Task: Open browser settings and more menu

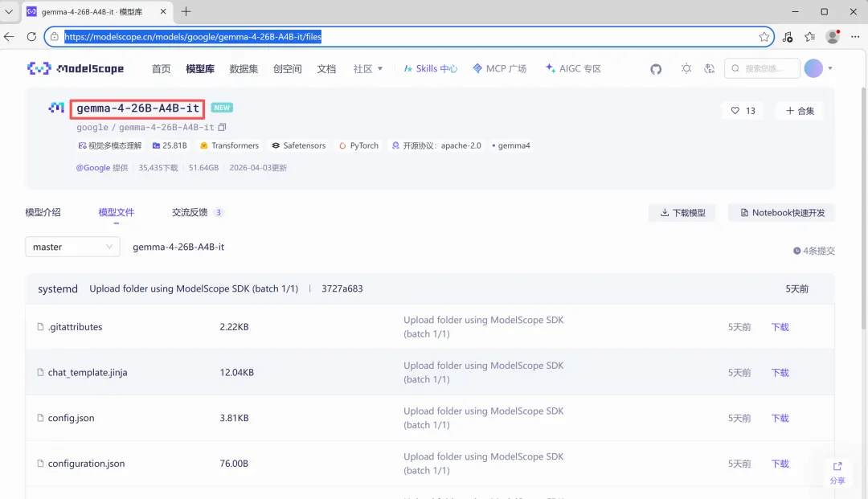Action: pyautogui.click(x=855, y=36)
